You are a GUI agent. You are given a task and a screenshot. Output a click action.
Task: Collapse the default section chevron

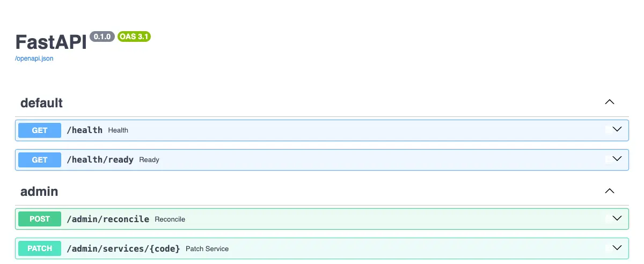coord(609,102)
